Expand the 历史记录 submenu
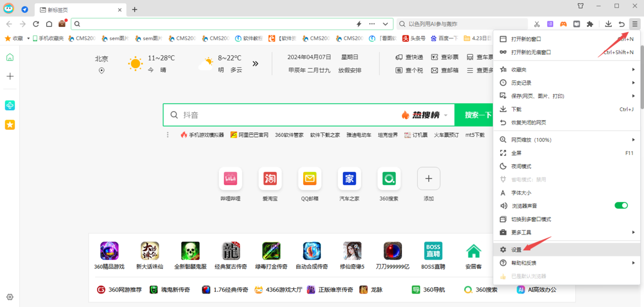This screenshot has height=307, width=644. [566, 83]
